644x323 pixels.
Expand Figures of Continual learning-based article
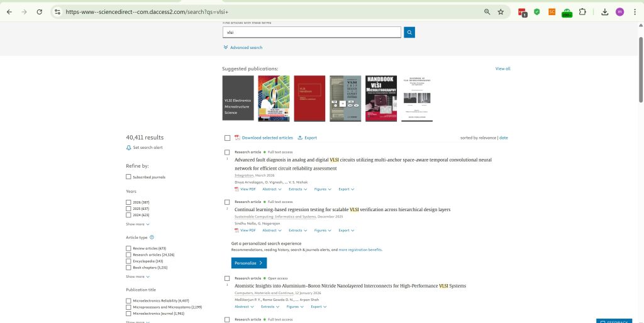point(323,230)
